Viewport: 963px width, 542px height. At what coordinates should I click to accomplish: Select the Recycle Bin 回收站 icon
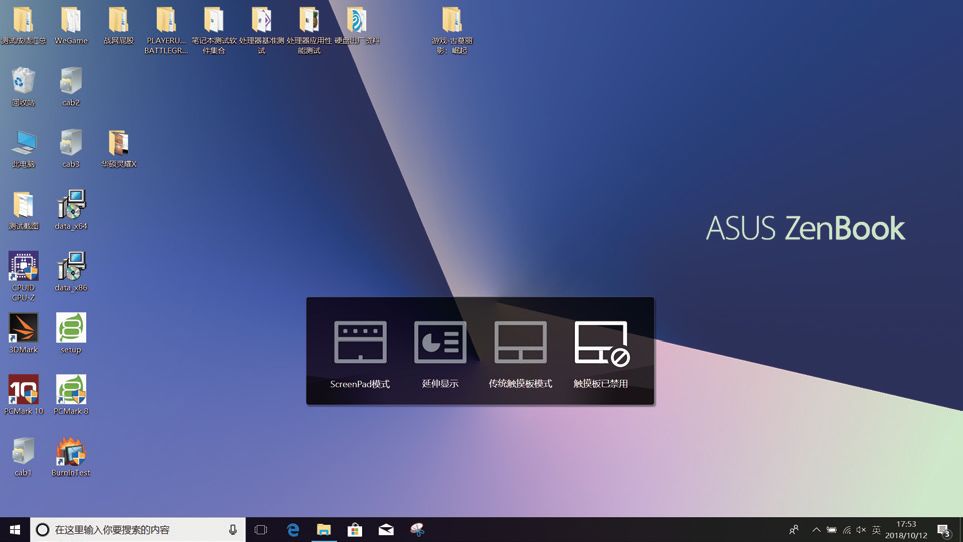pyautogui.click(x=23, y=87)
